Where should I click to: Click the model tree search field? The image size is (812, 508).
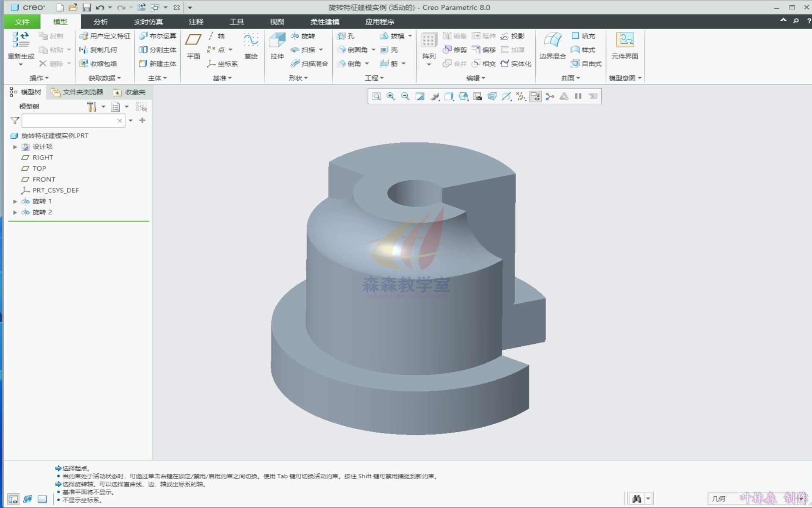coord(70,121)
